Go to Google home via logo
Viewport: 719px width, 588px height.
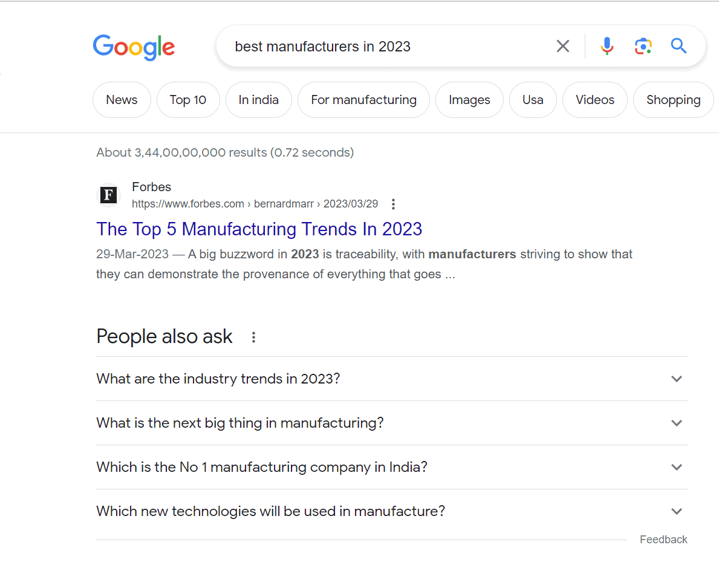(x=134, y=47)
